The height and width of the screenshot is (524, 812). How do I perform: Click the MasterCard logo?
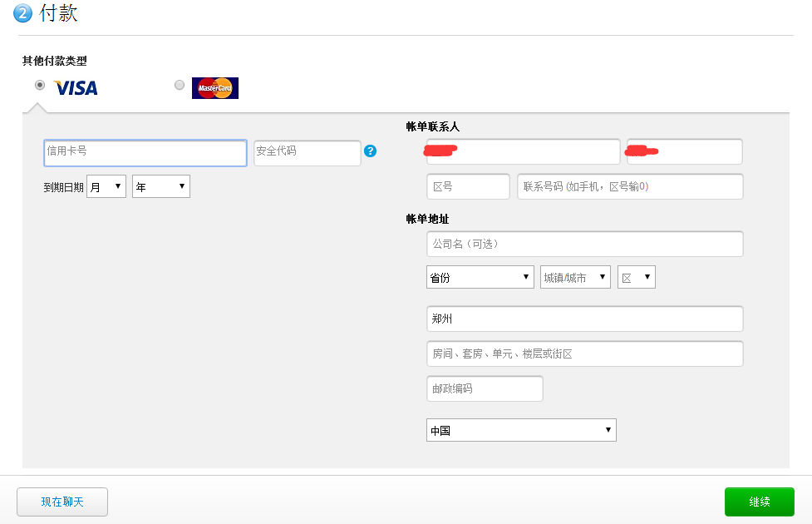pos(214,87)
